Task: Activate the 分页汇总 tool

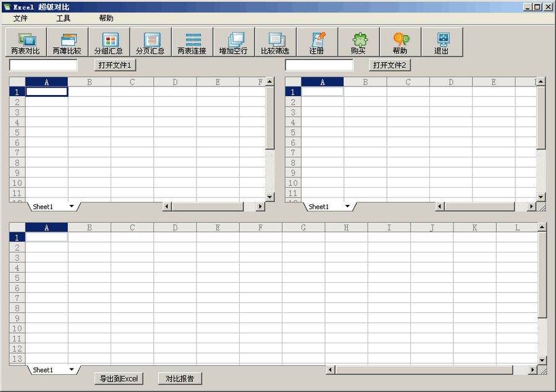Action: [150, 41]
